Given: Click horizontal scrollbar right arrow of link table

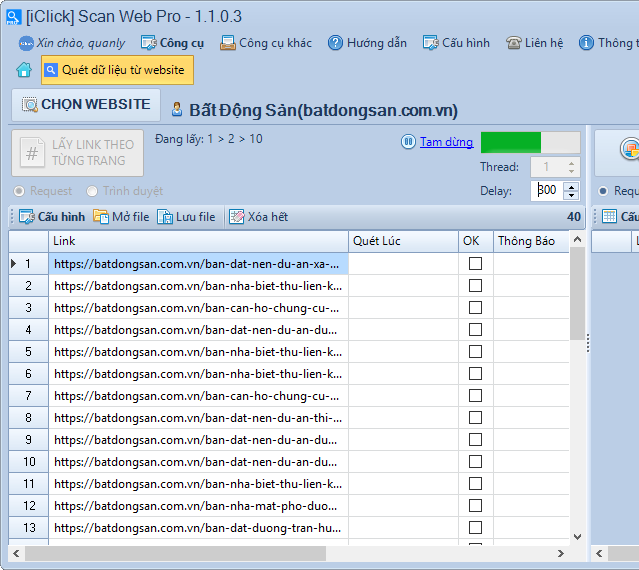Looking at the screenshot, I should (561, 553).
